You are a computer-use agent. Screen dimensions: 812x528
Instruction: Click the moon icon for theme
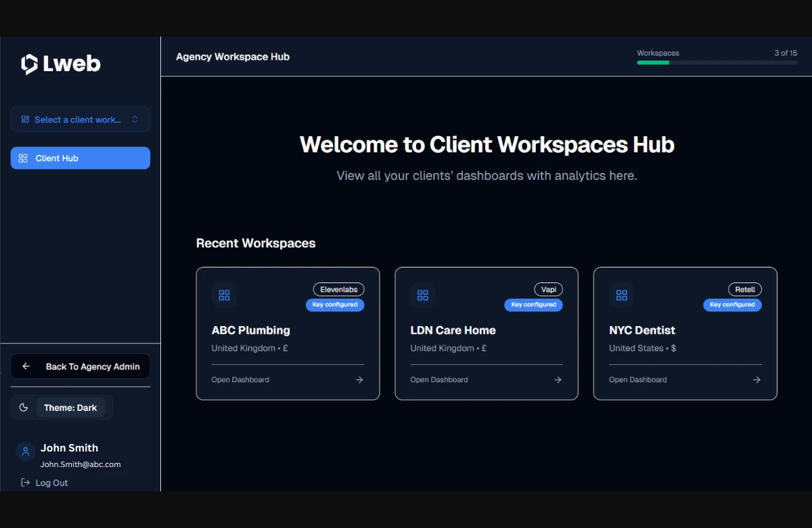(x=23, y=408)
